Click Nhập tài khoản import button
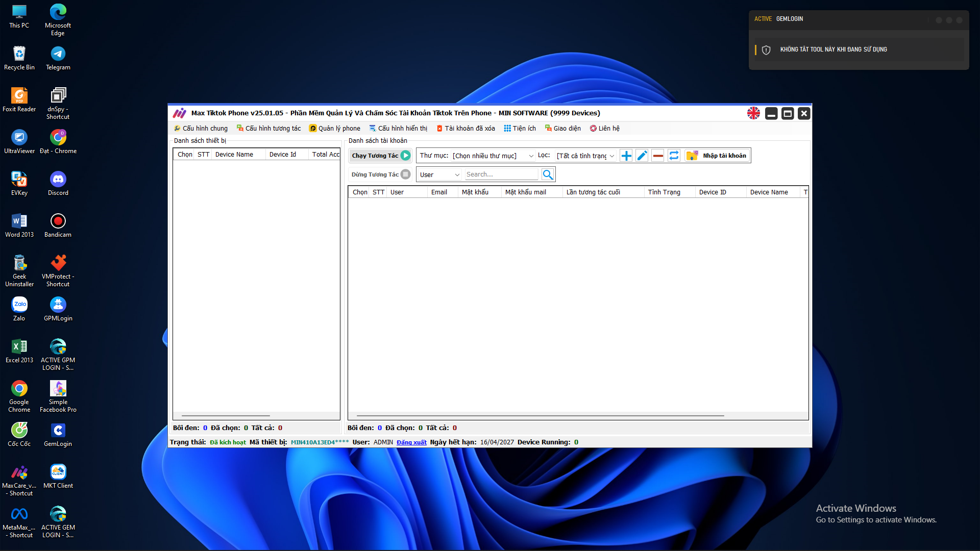 (718, 156)
